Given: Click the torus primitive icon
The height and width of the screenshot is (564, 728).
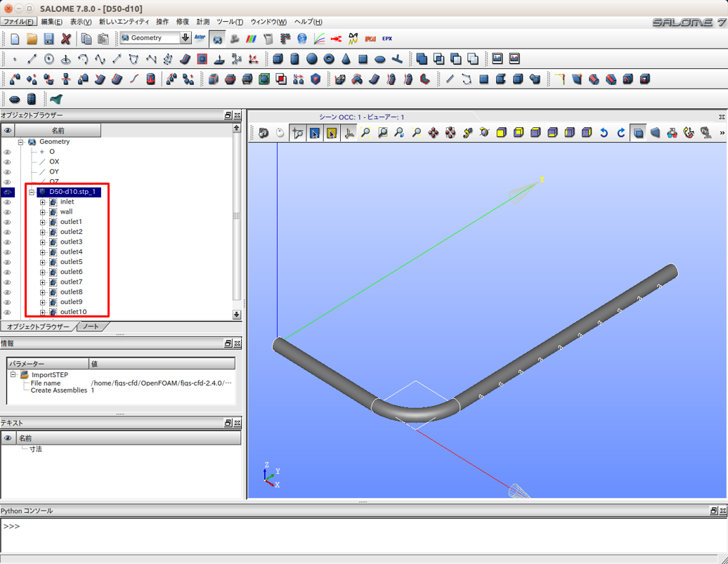Looking at the screenshot, I should point(329,59).
